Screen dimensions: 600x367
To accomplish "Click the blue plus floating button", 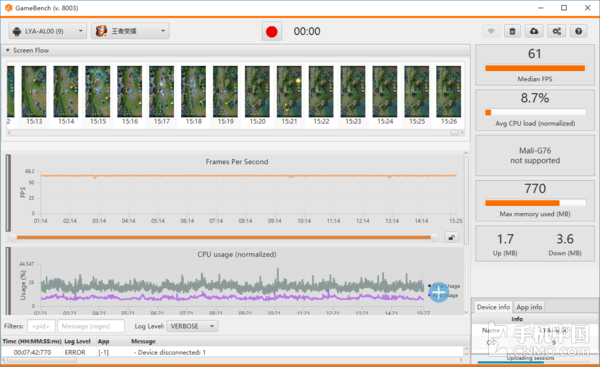I will point(439,292).
